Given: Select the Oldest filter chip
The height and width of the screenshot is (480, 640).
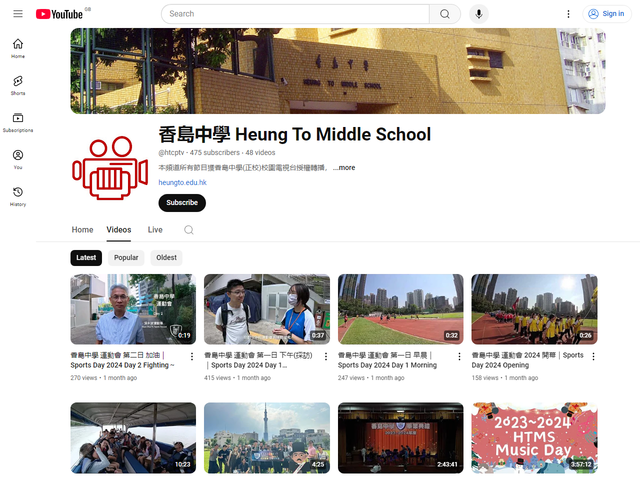Looking at the screenshot, I should click(166, 257).
